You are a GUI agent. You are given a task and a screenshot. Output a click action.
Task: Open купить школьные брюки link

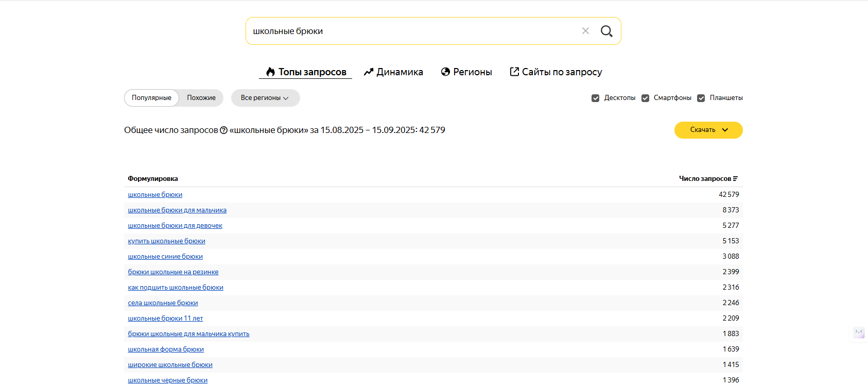166,241
